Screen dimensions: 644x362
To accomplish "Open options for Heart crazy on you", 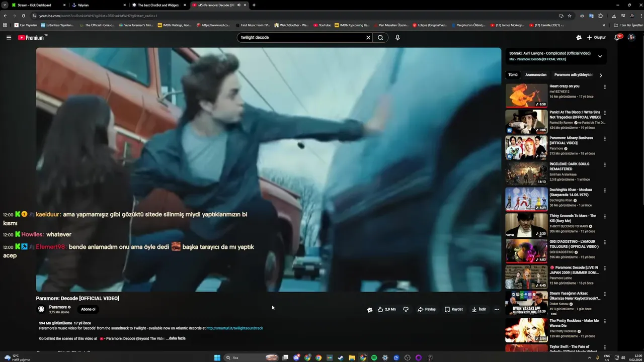I will click(605, 87).
